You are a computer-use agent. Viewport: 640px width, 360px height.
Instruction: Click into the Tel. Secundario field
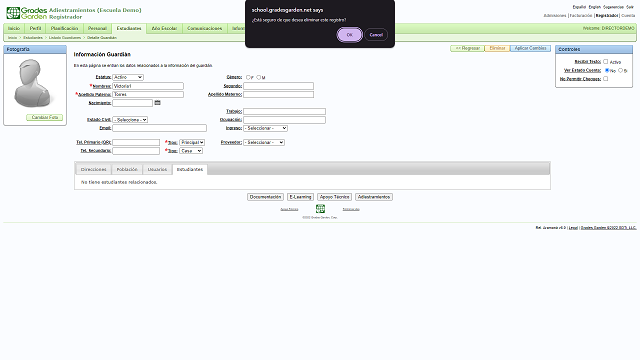[x=136, y=151]
